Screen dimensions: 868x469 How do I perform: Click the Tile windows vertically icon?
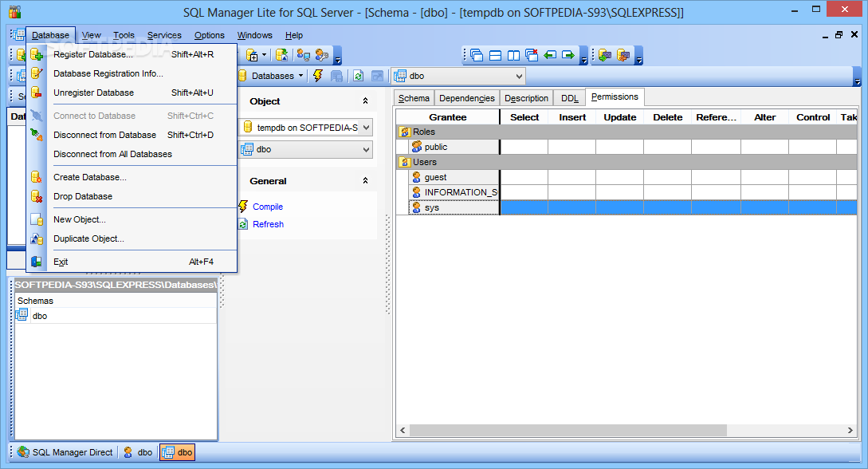click(514, 55)
